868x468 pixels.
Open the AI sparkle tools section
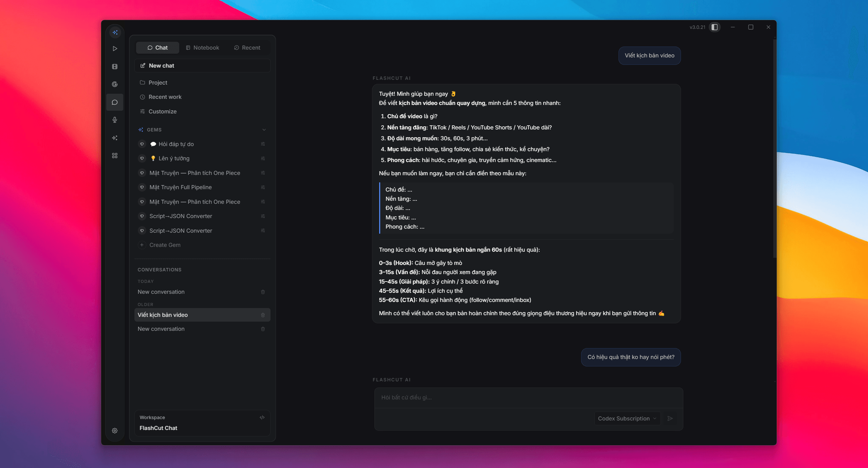(115, 138)
